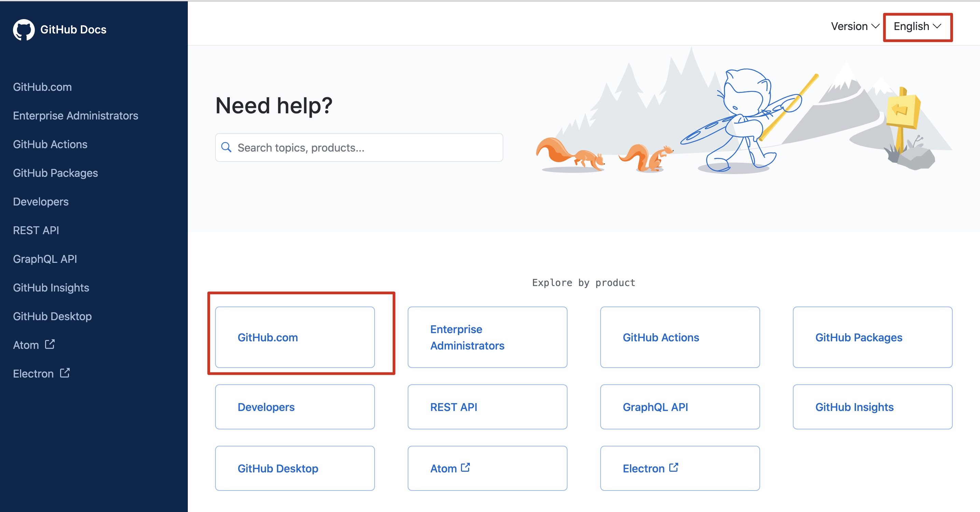This screenshot has height=512, width=980.
Task: Click the external-link icon on the Electron card
Action: pyautogui.click(x=673, y=468)
